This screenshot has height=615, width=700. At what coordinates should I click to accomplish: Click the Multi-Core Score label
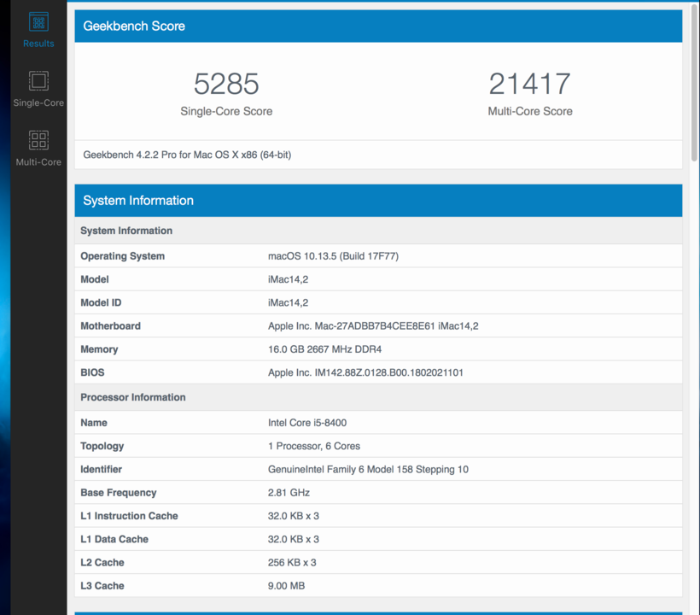tap(530, 111)
